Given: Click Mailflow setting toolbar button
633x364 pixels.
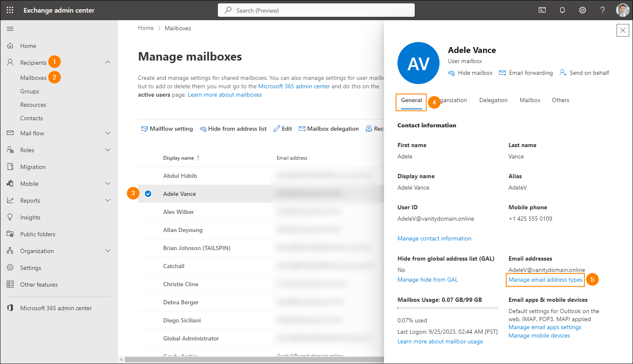Looking at the screenshot, I should coord(167,129).
